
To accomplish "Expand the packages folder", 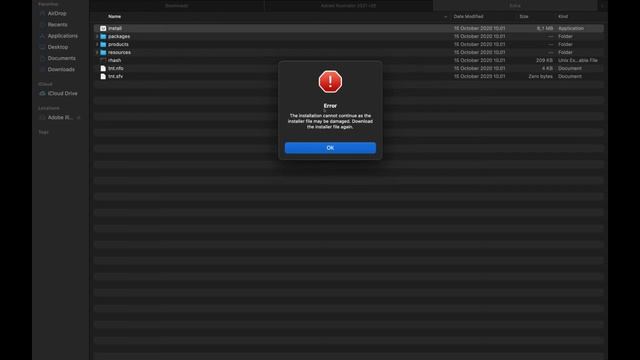I will (97, 36).
